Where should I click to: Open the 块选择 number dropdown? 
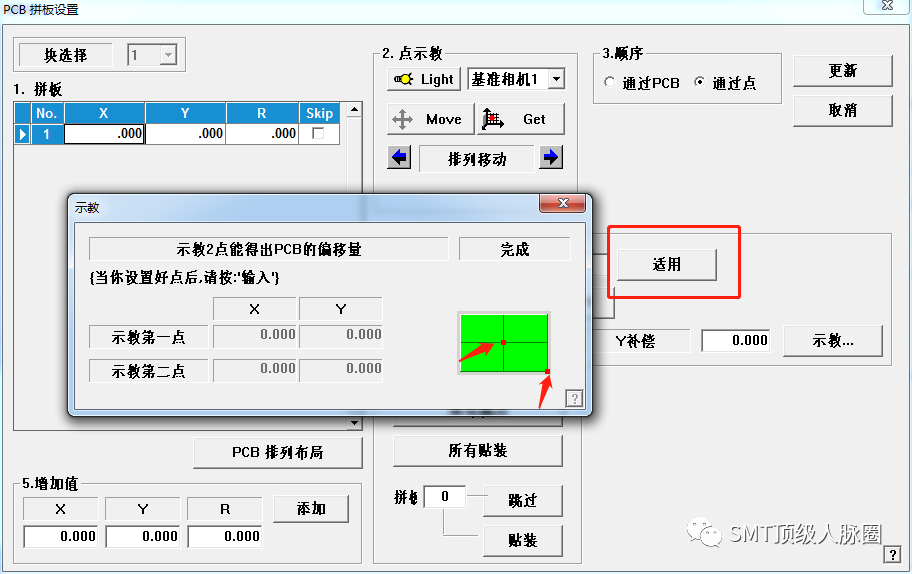coord(168,56)
